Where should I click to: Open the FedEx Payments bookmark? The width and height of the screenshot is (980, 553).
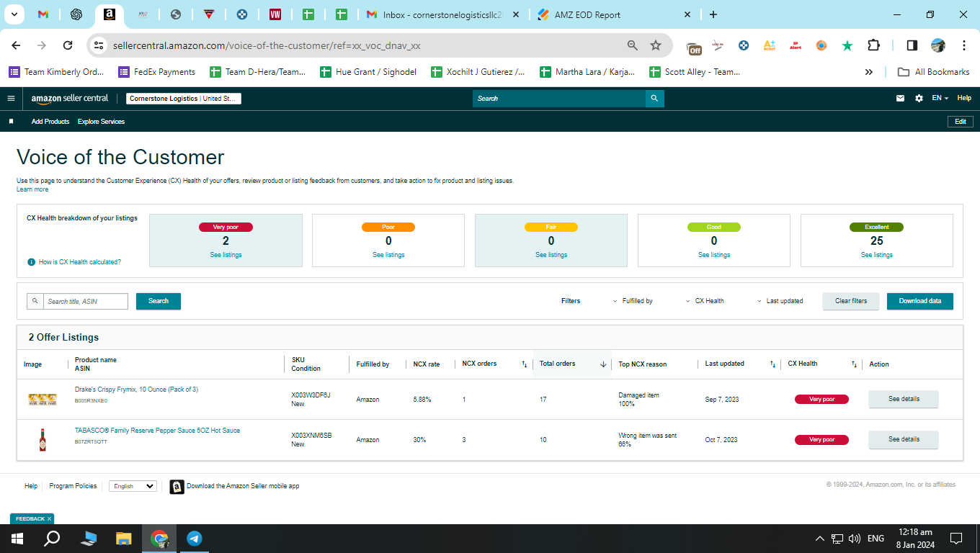coord(156,72)
